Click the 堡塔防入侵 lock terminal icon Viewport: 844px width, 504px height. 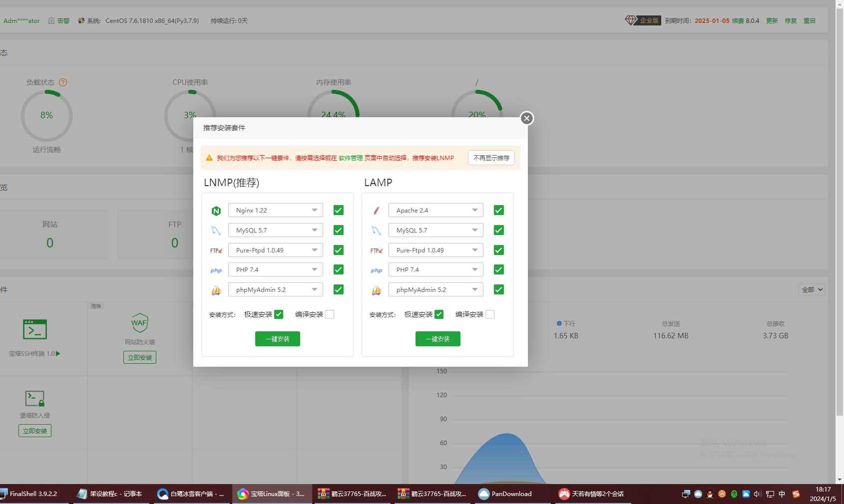point(35,398)
